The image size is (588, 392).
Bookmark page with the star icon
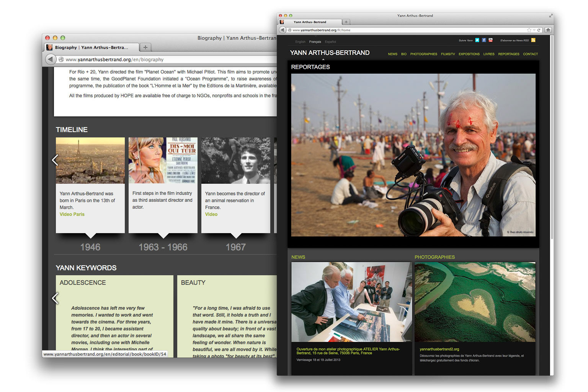tap(529, 30)
